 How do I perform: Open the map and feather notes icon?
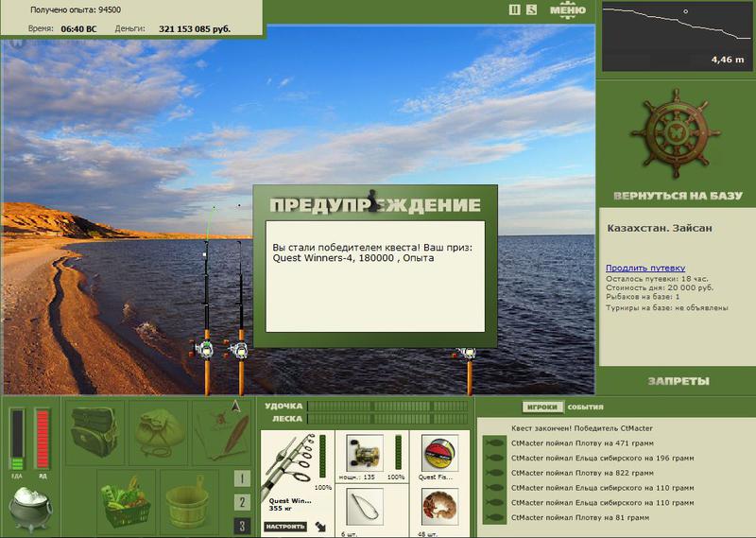pyautogui.click(x=222, y=432)
